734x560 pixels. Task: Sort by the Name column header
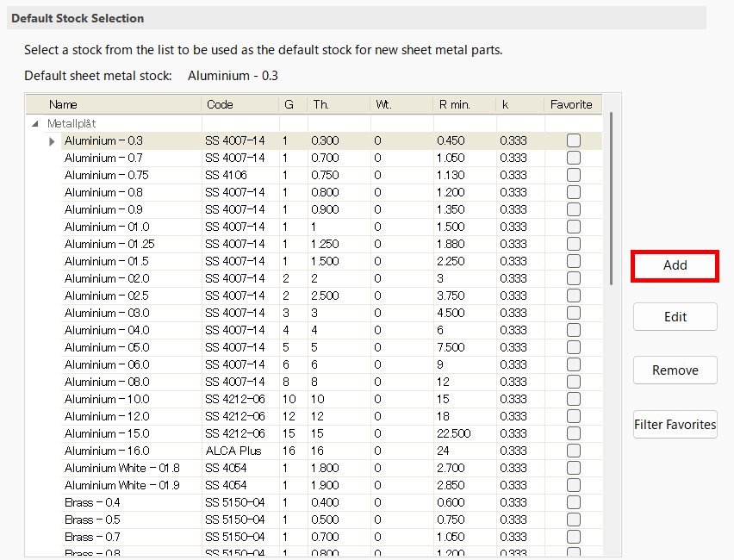pos(114,104)
